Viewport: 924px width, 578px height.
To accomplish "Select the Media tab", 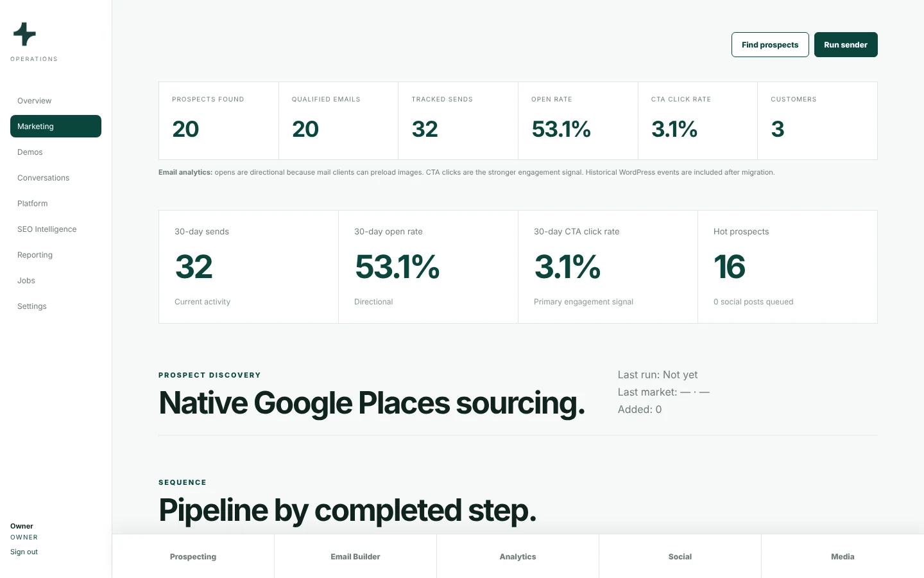I will tap(843, 557).
